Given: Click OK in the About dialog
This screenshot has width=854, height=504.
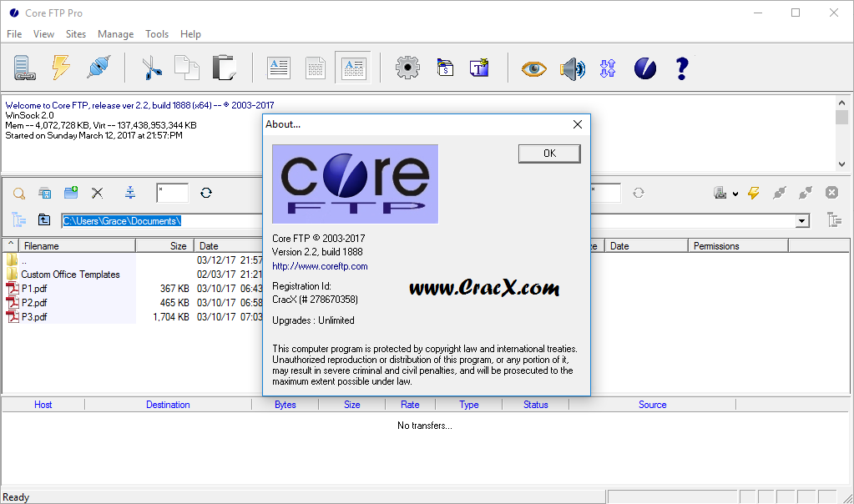Looking at the screenshot, I should (549, 154).
